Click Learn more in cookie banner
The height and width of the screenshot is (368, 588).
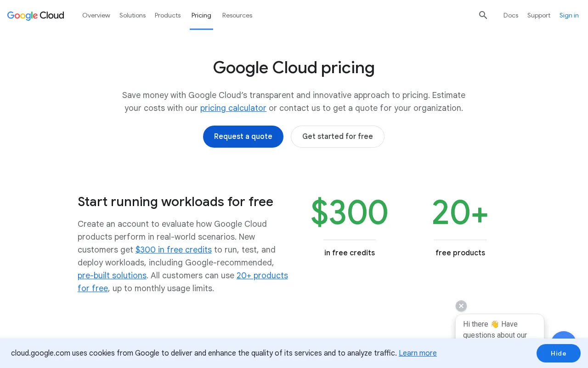point(418,353)
